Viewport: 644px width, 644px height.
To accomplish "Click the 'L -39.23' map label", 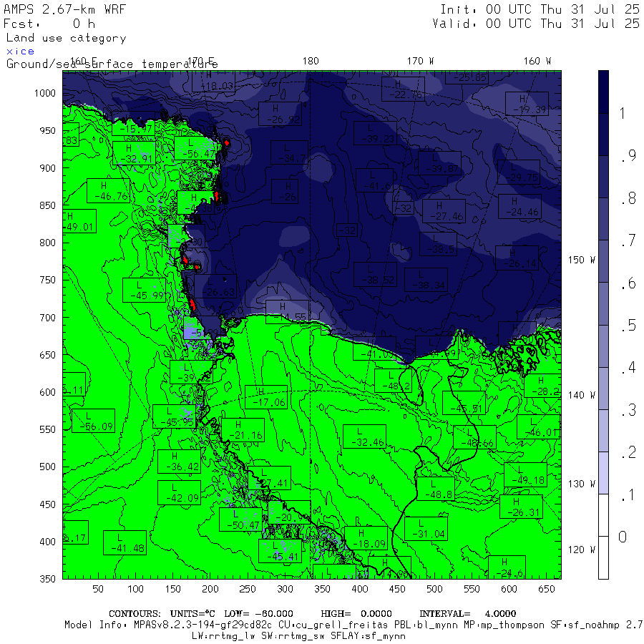I will pos(375,133).
